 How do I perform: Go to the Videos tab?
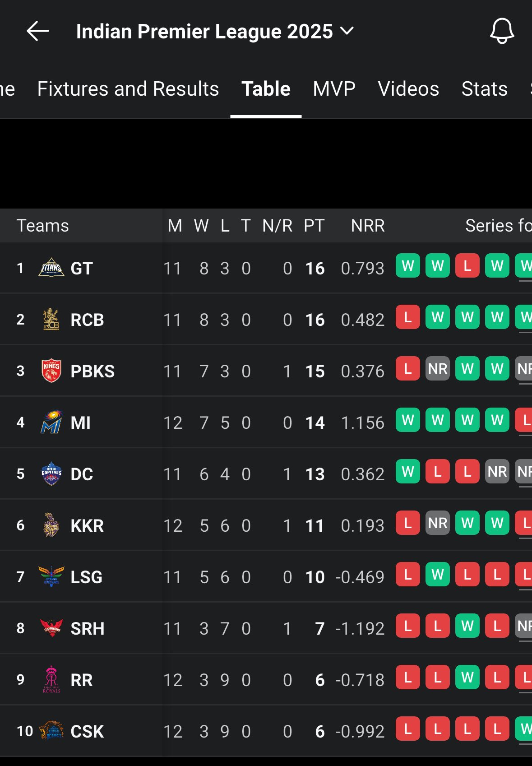coord(408,89)
